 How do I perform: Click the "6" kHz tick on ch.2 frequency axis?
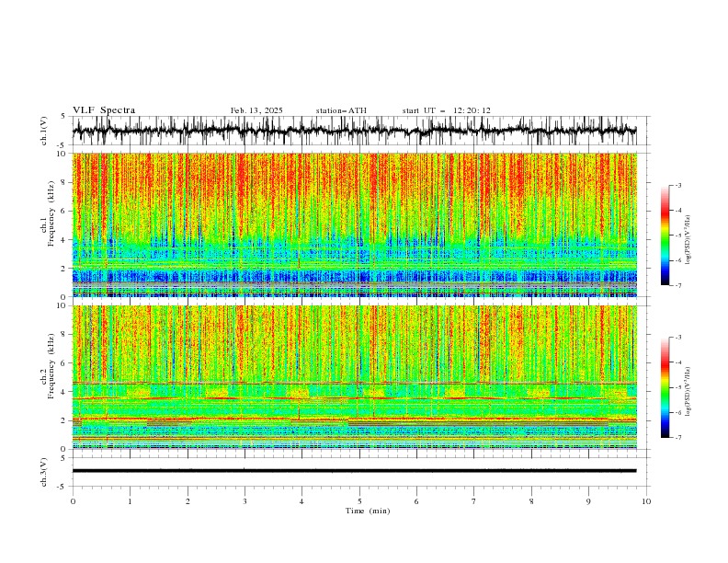click(64, 363)
